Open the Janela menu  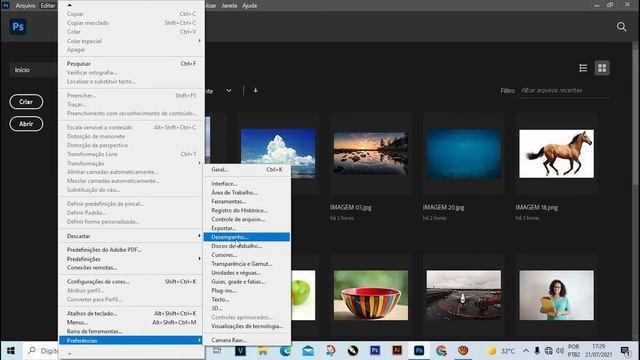(x=229, y=6)
